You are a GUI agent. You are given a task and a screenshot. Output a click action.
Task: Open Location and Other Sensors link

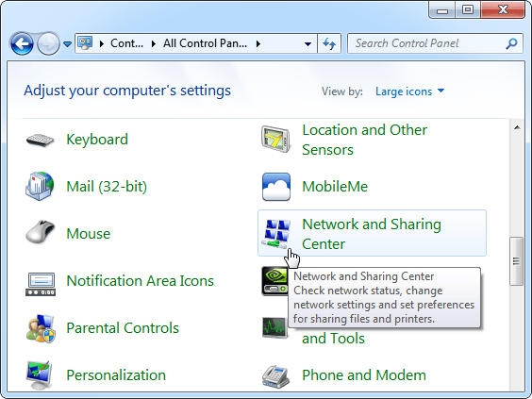click(x=364, y=140)
